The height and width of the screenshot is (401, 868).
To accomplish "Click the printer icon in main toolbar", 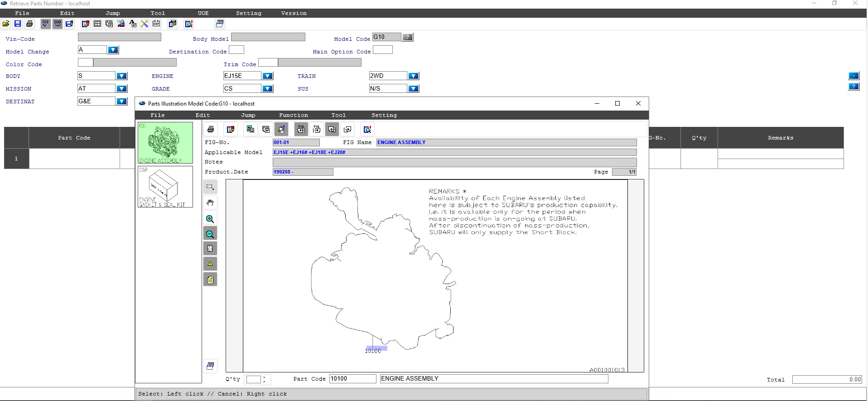I will coord(29,24).
